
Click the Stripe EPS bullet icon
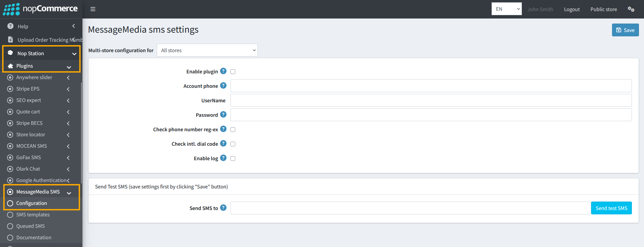[10, 89]
